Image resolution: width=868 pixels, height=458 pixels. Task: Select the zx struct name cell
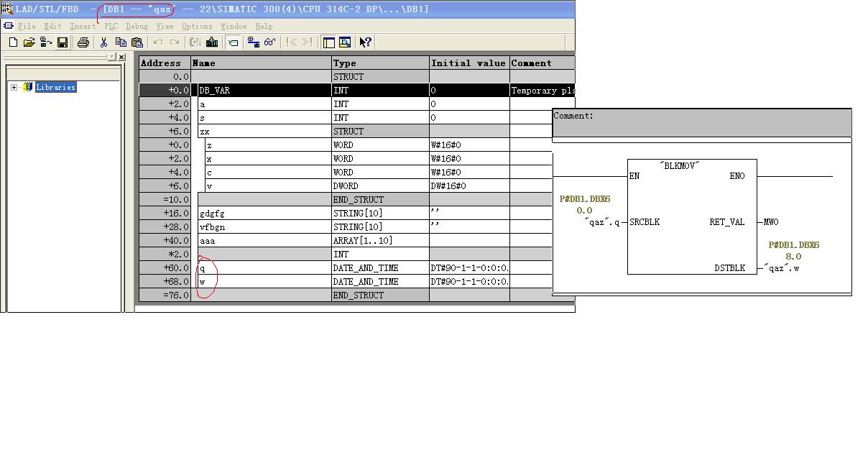click(x=264, y=132)
